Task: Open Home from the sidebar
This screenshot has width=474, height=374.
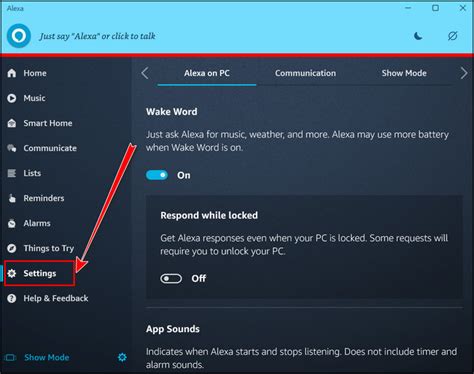Action: pyautogui.click(x=35, y=73)
